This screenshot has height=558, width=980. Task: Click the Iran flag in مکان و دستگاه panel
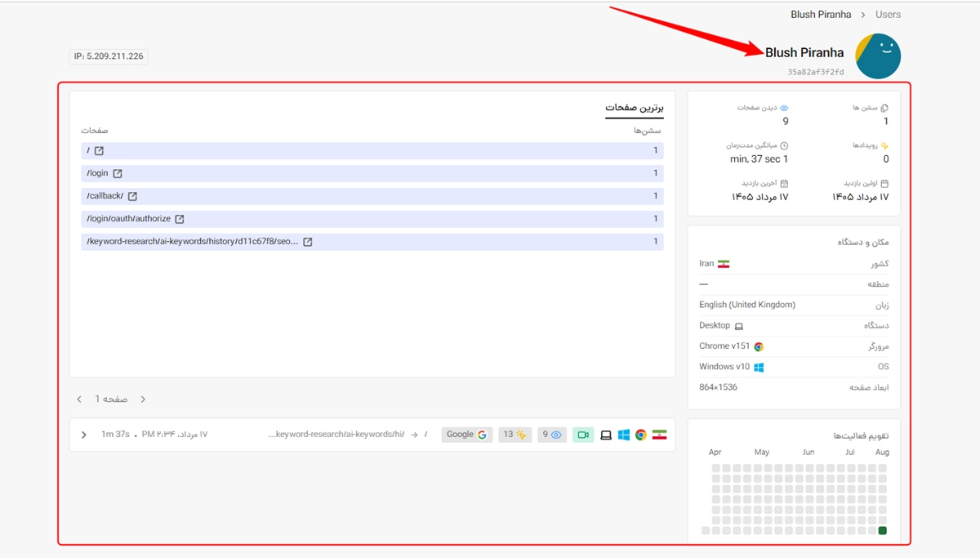click(x=724, y=264)
